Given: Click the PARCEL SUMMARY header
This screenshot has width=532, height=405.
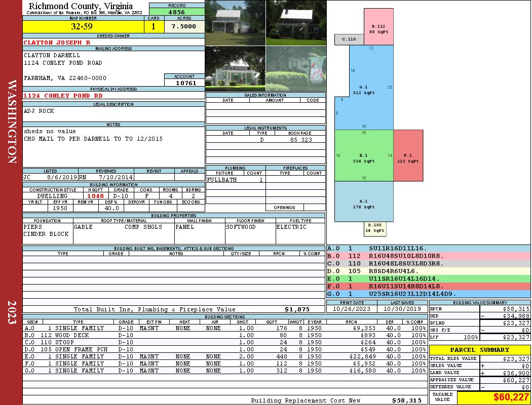Looking at the screenshot, I should point(480,350).
